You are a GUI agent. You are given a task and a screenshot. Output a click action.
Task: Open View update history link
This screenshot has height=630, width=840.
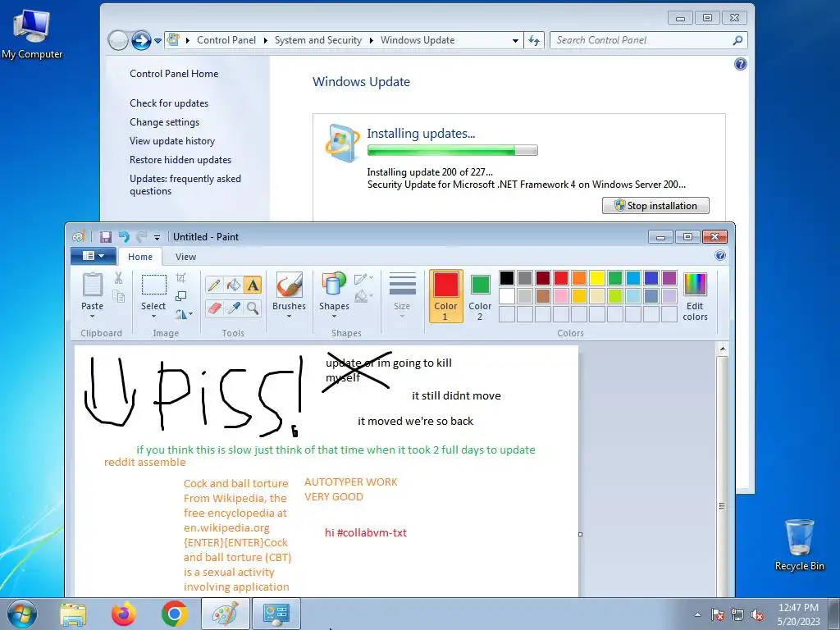(172, 141)
